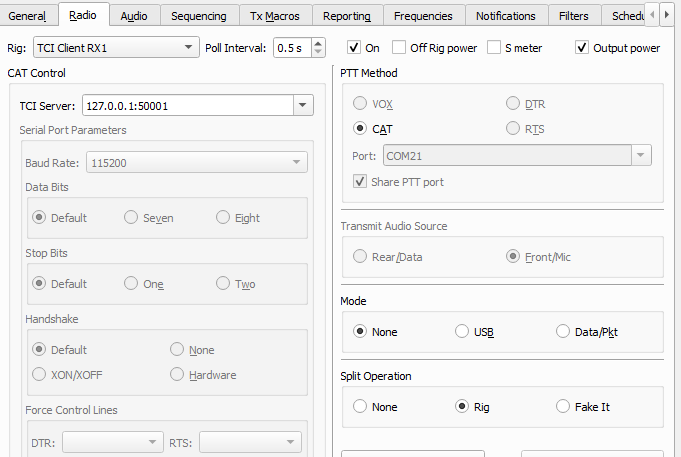Open the Reporting tab
The height and width of the screenshot is (457, 681).
(347, 16)
